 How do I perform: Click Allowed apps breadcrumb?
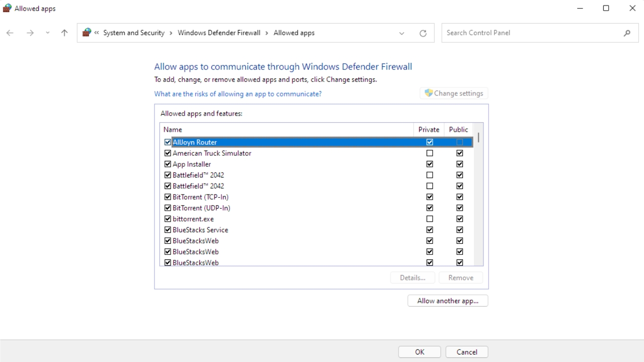[x=294, y=33]
